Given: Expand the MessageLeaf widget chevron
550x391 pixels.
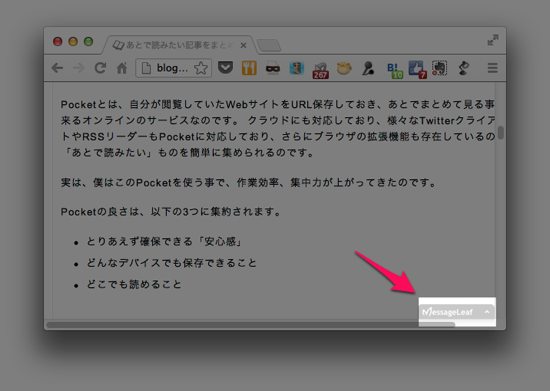Looking at the screenshot, I should tap(487, 311).
